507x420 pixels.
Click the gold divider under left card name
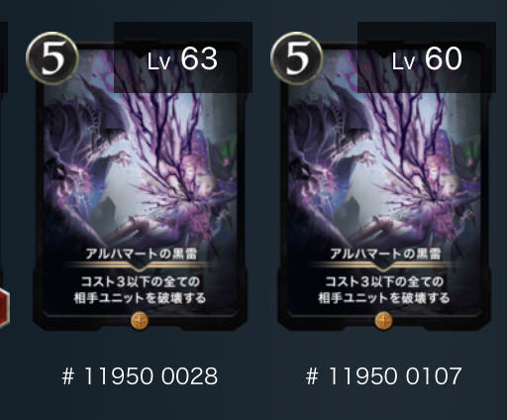(x=141, y=265)
